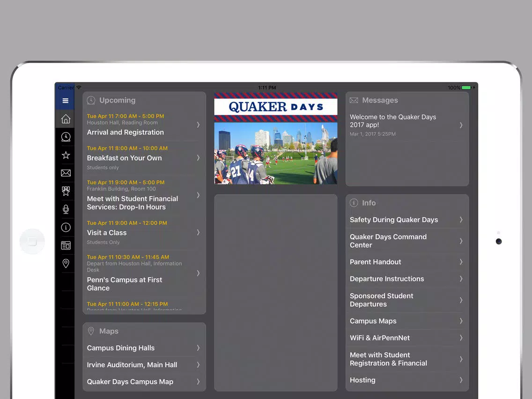The image size is (532, 399).
Task: Expand Hosting chevron
Action: [x=461, y=380]
